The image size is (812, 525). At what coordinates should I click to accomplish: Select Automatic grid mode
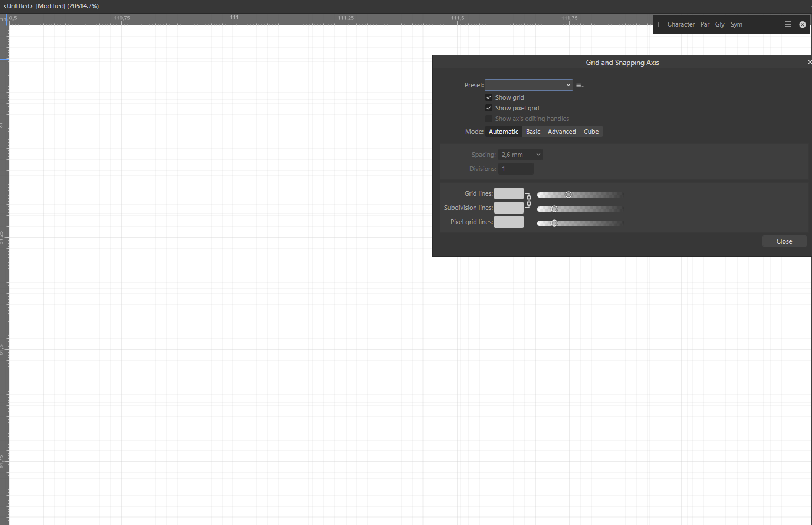coord(504,132)
